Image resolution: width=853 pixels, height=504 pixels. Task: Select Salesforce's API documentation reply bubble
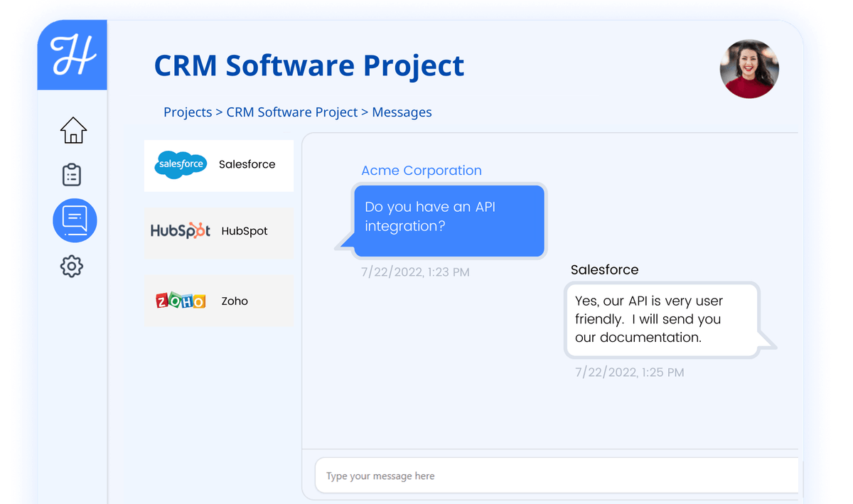pos(661,319)
